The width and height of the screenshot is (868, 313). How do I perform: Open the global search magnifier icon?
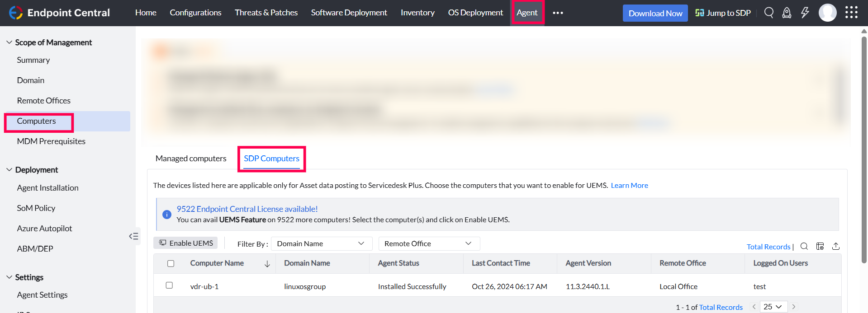[769, 13]
